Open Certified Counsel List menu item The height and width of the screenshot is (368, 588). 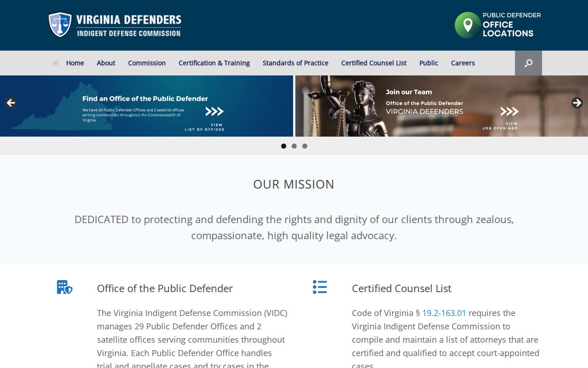374,63
